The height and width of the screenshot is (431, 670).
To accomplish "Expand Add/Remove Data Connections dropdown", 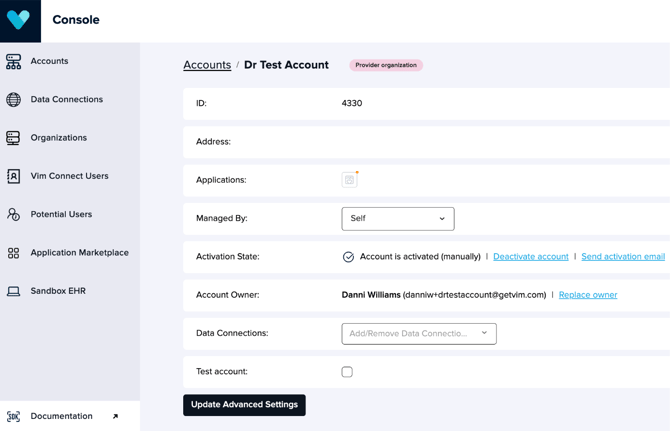I will point(419,334).
